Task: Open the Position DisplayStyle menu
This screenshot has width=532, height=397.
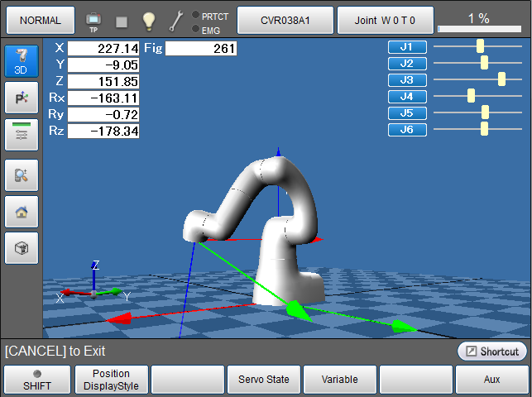Action: point(112,380)
